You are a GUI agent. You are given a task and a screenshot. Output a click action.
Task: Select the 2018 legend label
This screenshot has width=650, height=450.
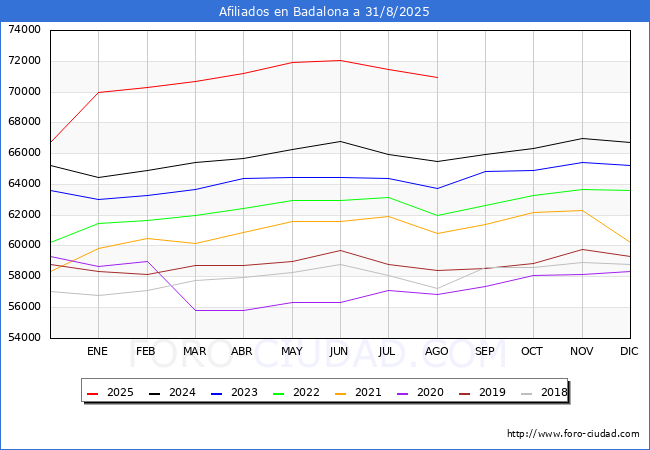click(x=554, y=392)
